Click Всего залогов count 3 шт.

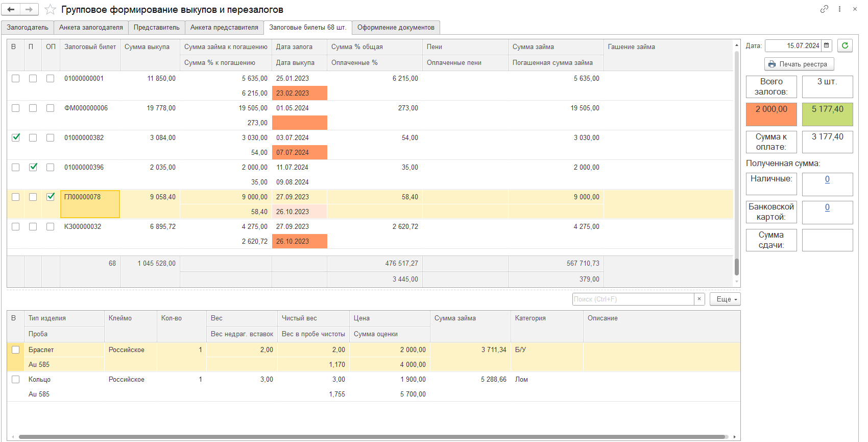[x=828, y=87]
